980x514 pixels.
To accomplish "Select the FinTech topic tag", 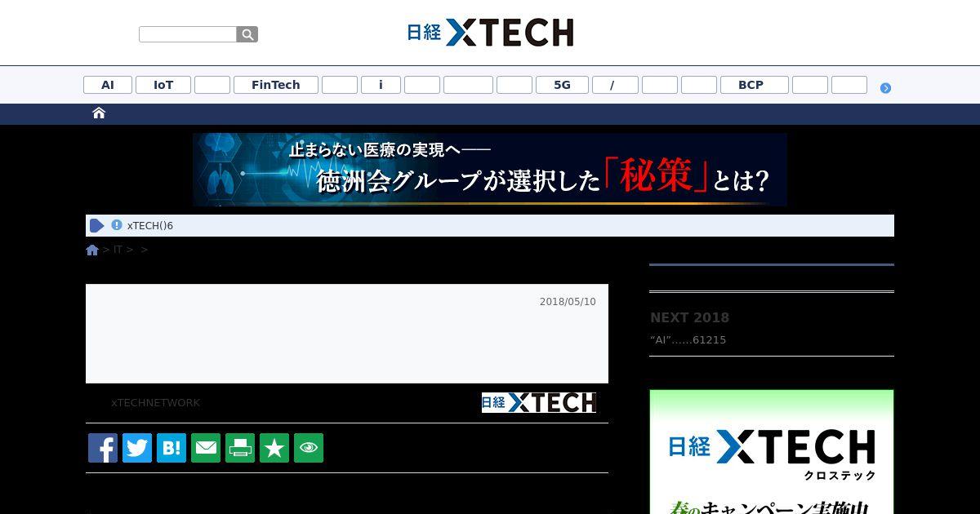I will point(276,85).
